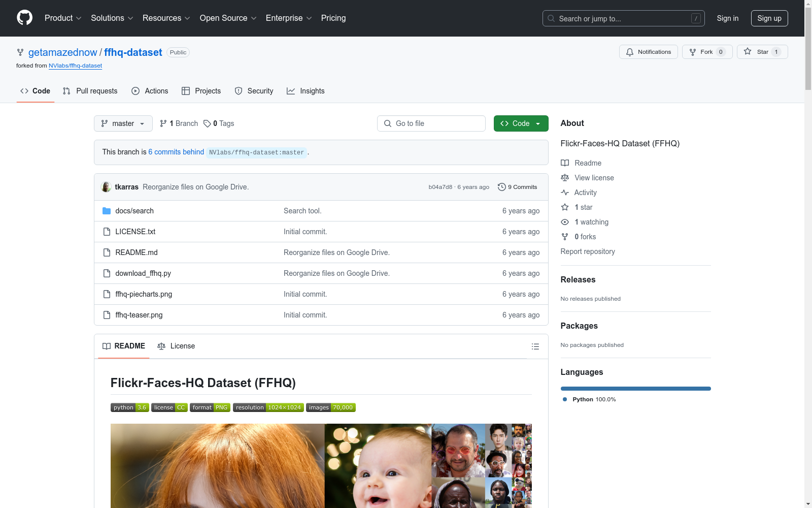
Task: Open the latest commit message link
Action: click(x=196, y=187)
